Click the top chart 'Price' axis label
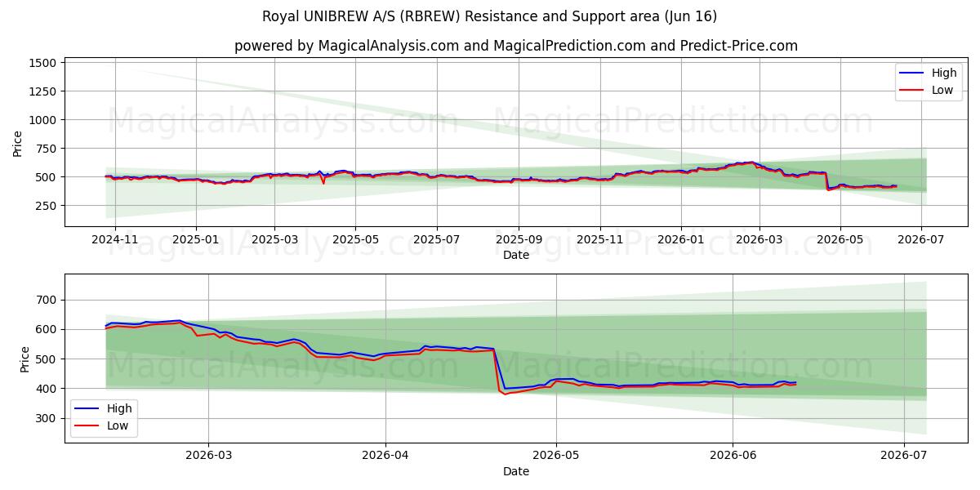Screen dimensions: 980x490 pyautogui.click(x=18, y=144)
